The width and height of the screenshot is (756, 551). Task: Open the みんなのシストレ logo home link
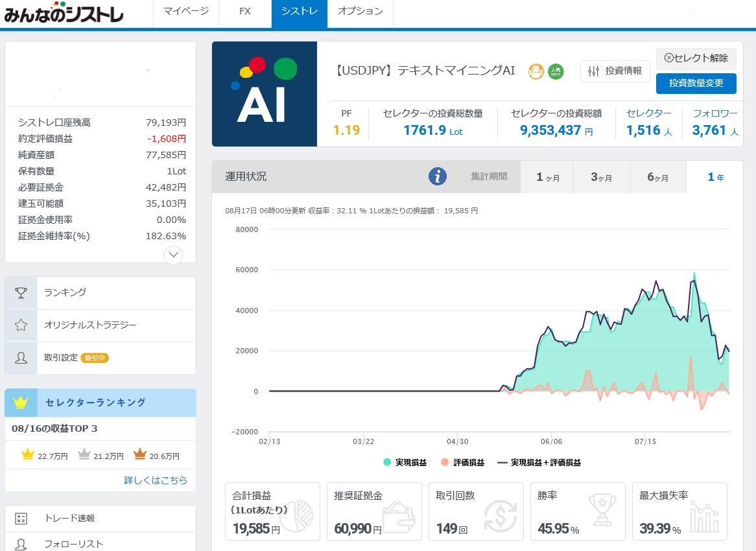coord(64,13)
